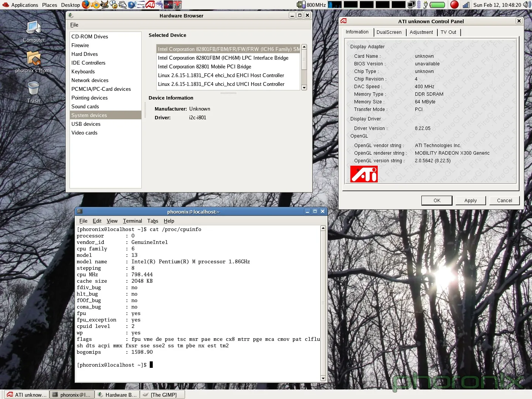Select Sound cards category
532x399 pixels.
click(x=106, y=106)
